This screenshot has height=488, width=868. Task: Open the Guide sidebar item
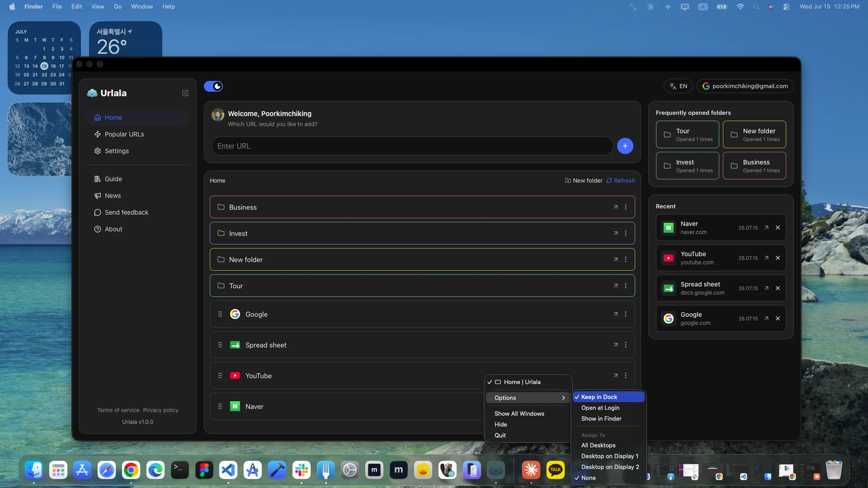(x=137, y=179)
